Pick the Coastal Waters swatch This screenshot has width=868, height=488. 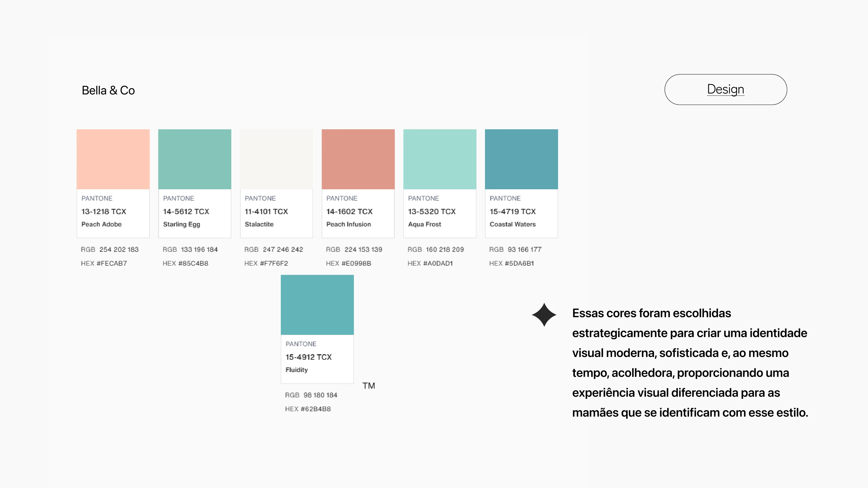[521, 159]
